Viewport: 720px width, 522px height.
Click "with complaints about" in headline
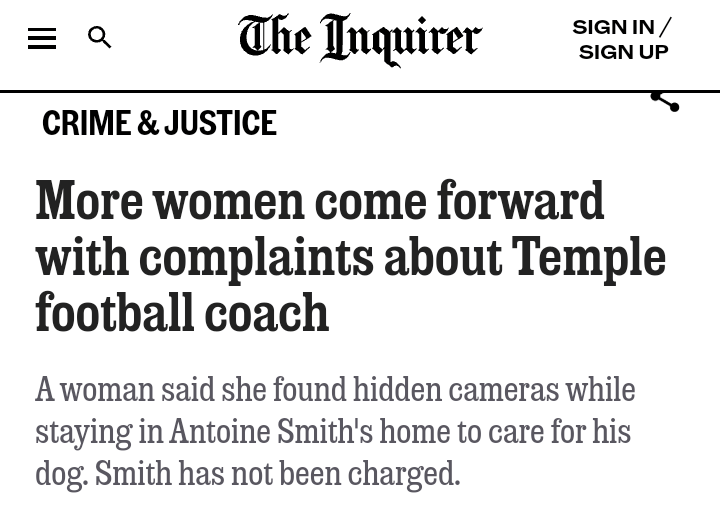pos(268,258)
